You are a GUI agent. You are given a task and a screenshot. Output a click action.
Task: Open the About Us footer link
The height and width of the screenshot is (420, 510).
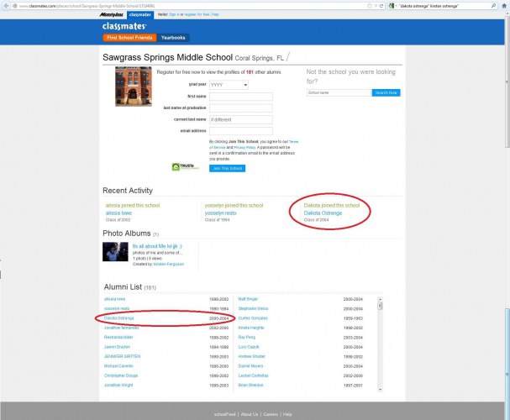pos(250,414)
